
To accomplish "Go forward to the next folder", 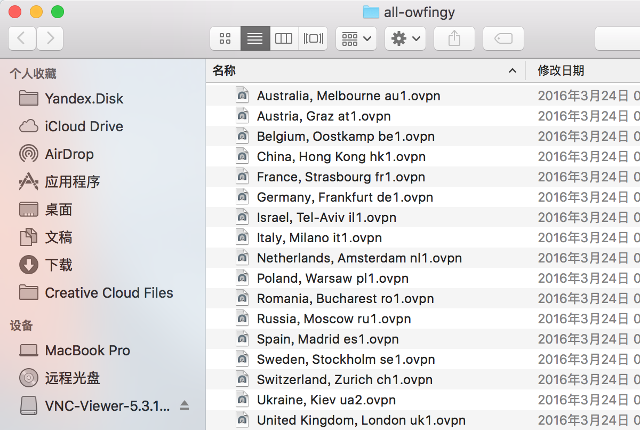I will (x=50, y=38).
